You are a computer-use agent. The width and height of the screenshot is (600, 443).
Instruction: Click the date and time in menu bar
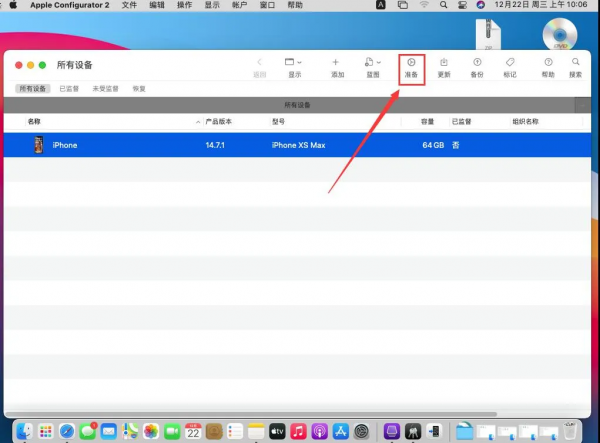[541, 5]
